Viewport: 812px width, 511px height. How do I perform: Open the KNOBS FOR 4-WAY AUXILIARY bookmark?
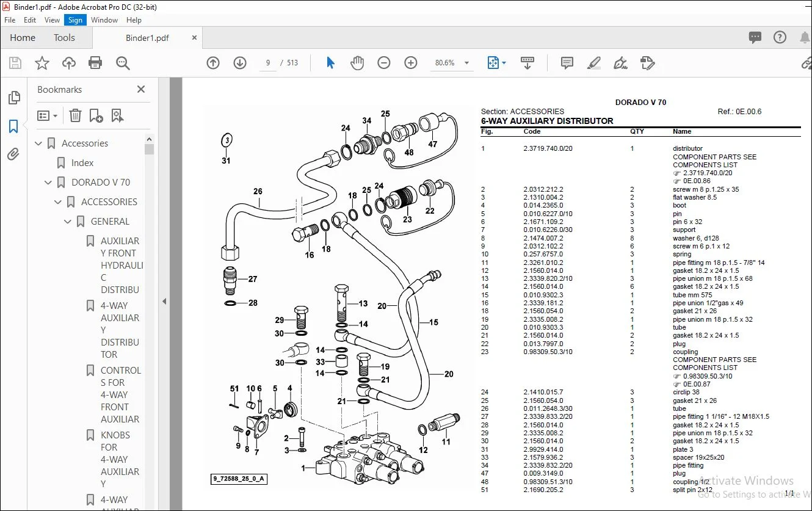click(120, 460)
